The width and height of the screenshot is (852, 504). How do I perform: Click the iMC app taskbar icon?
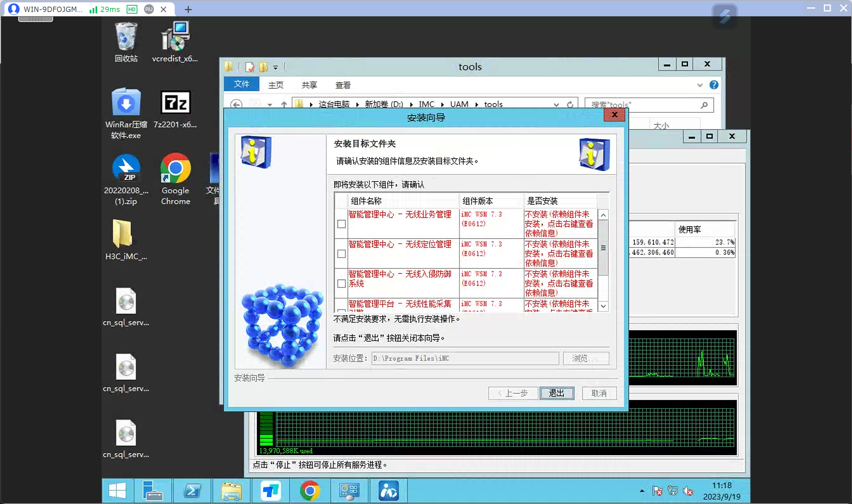click(388, 491)
